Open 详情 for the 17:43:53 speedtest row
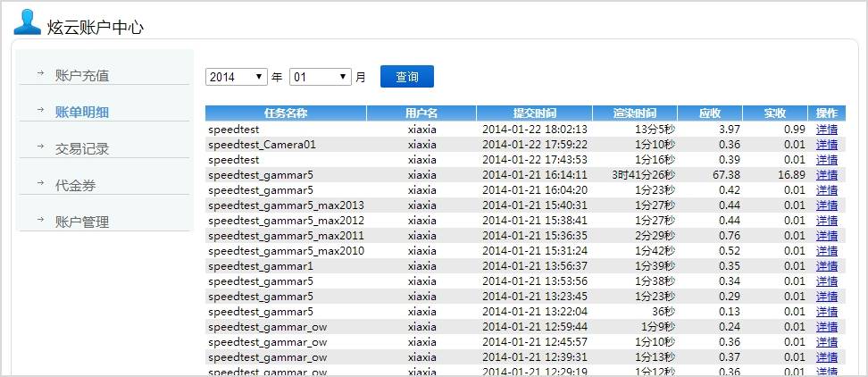This screenshot has height=377, width=868. click(827, 160)
